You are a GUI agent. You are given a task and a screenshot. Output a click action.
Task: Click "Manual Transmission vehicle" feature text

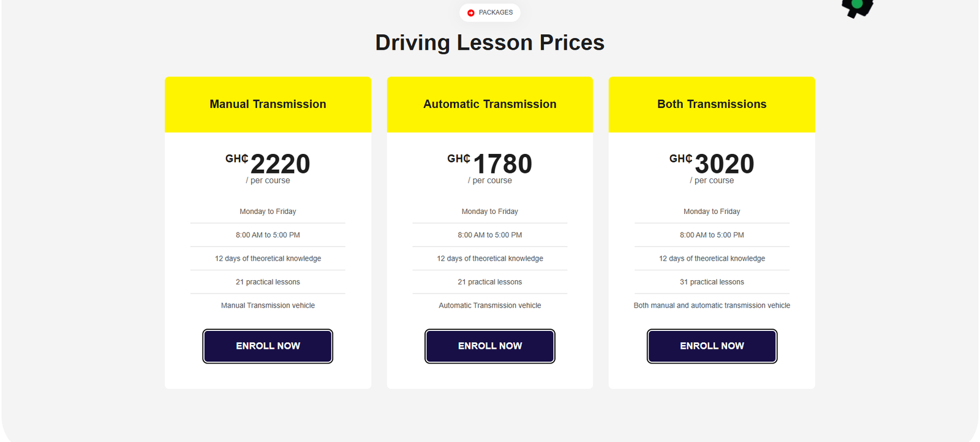[x=268, y=305]
